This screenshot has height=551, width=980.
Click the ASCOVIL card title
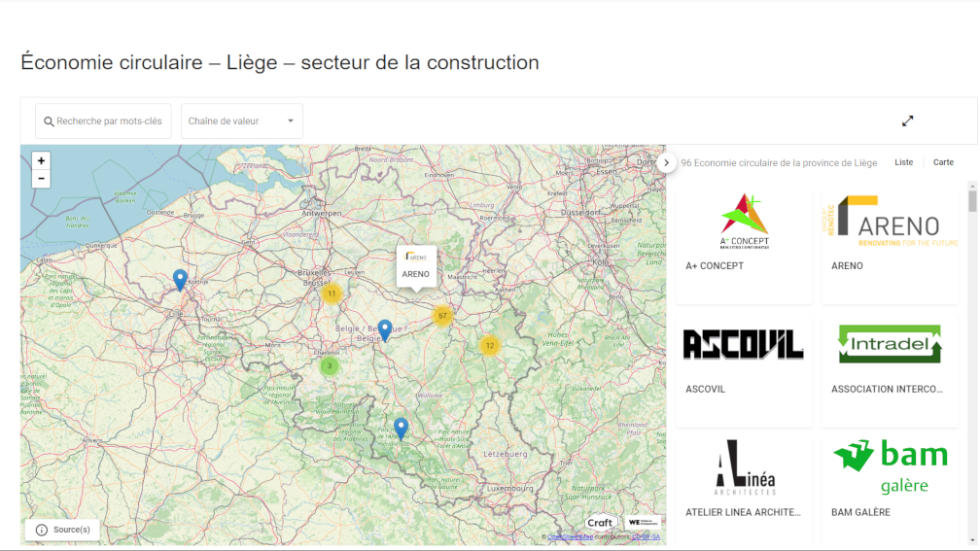pyautogui.click(x=705, y=389)
